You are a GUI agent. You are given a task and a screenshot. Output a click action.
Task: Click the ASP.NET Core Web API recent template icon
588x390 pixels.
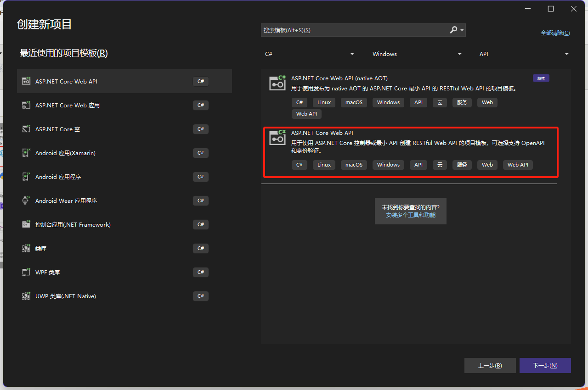point(26,81)
